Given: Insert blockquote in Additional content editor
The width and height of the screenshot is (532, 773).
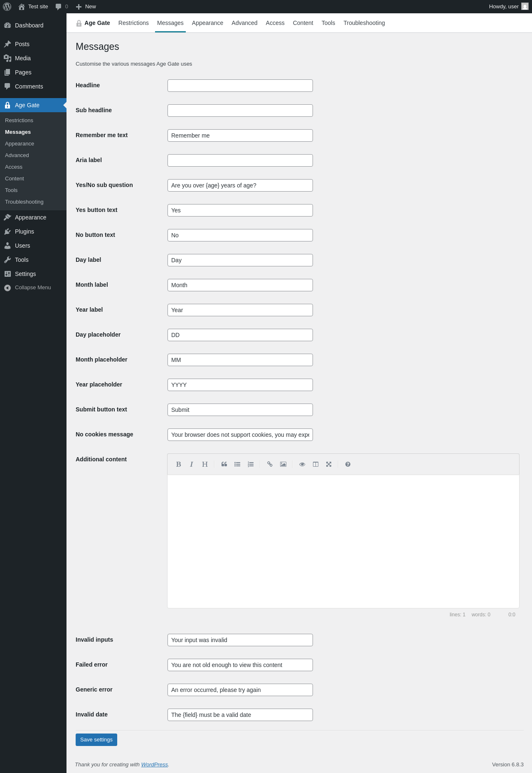Looking at the screenshot, I should pos(224,464).
